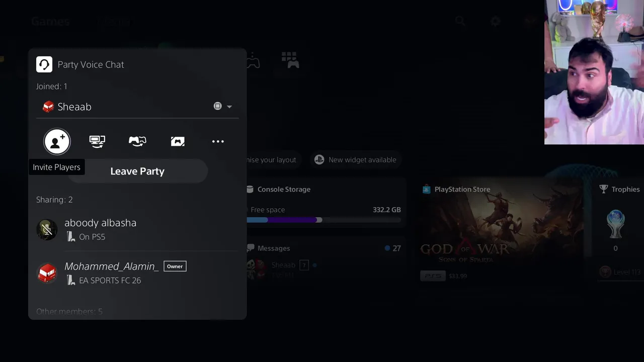The width and height of the screenshot is (644, 362).
Task: Open Invite Players icon
Action: [x=57, y=141]
